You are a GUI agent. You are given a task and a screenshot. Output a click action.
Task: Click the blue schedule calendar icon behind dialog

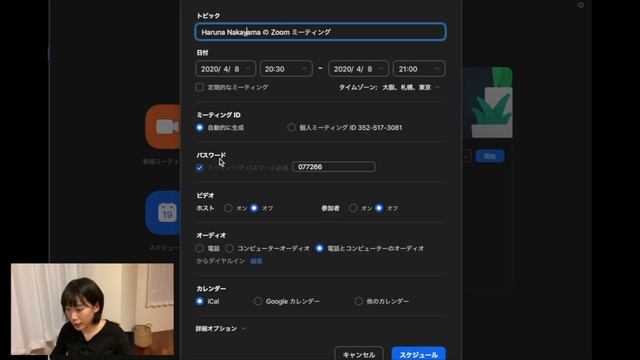pos(163,213)
